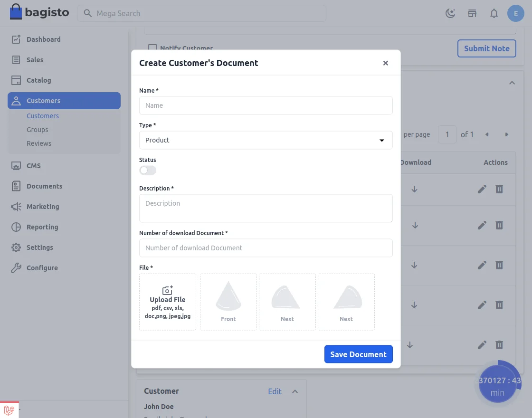Delete the second document row

tap(499, 225)
